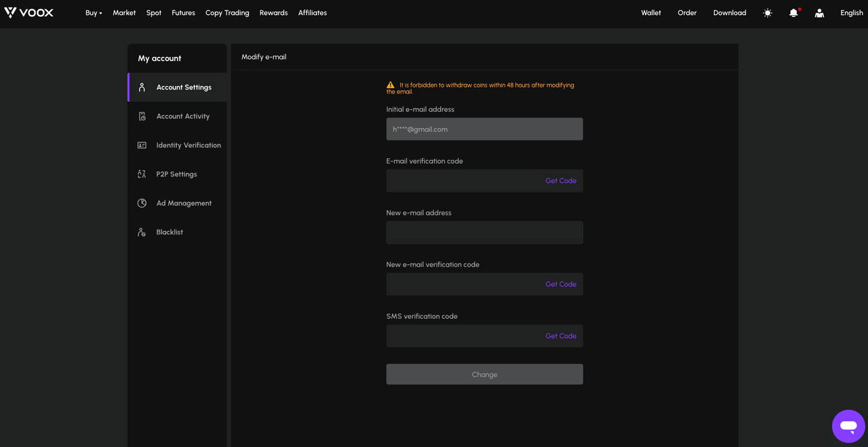This screenshot has height=447, width=868.
Task: Open the Download link
Action: [730, 13]
